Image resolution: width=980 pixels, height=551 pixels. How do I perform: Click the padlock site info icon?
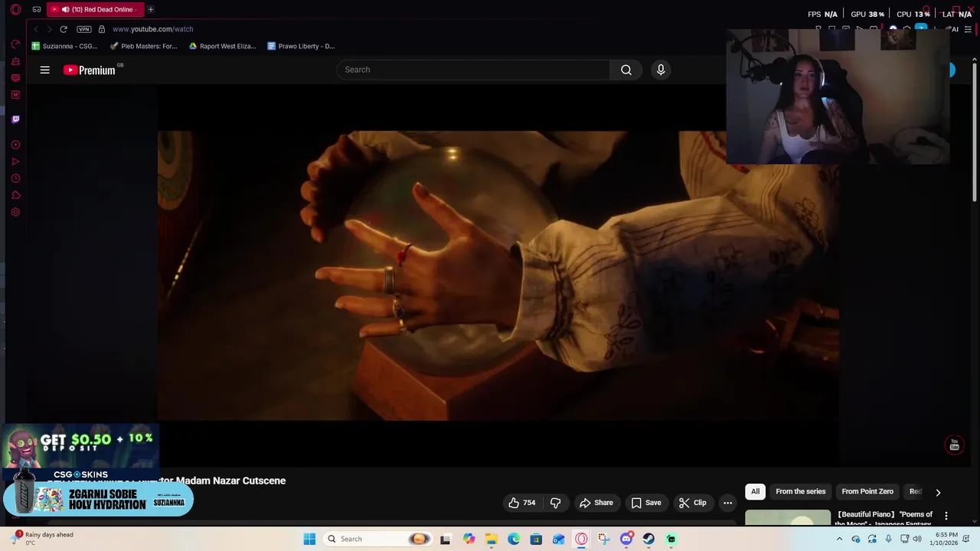coord(102,29)
